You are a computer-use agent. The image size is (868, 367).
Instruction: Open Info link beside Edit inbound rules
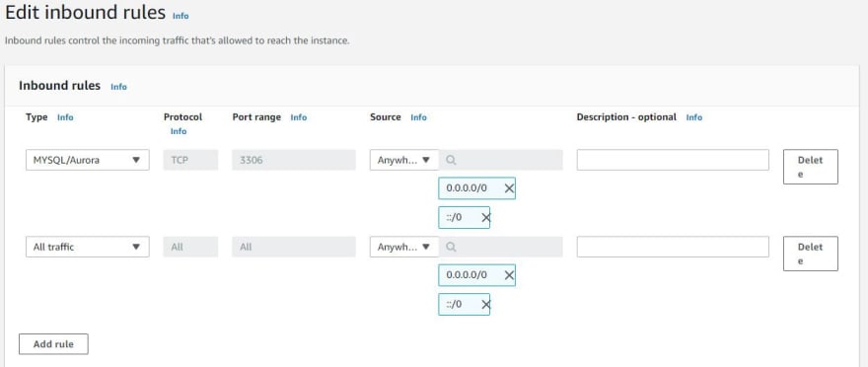(x=181, y=16)
